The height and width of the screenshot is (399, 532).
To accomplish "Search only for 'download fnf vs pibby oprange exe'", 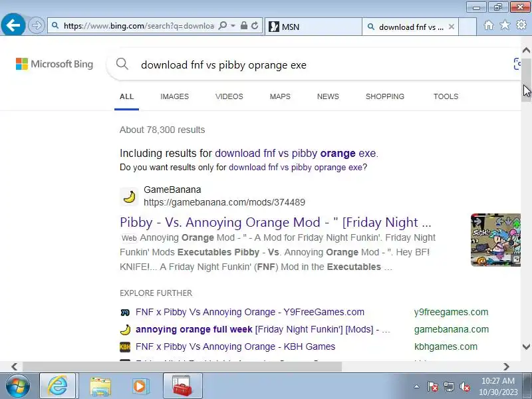I will pyautogui.click(x=295, y=168).
